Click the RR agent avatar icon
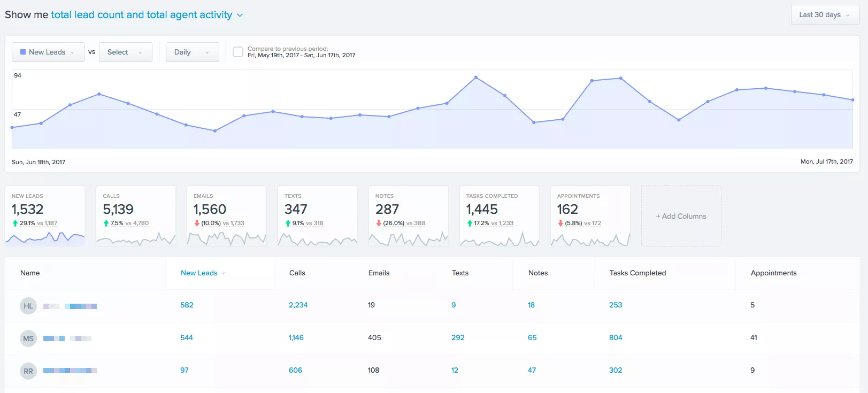The height and width of the screenshot is (393, 868). pos(28,371)
